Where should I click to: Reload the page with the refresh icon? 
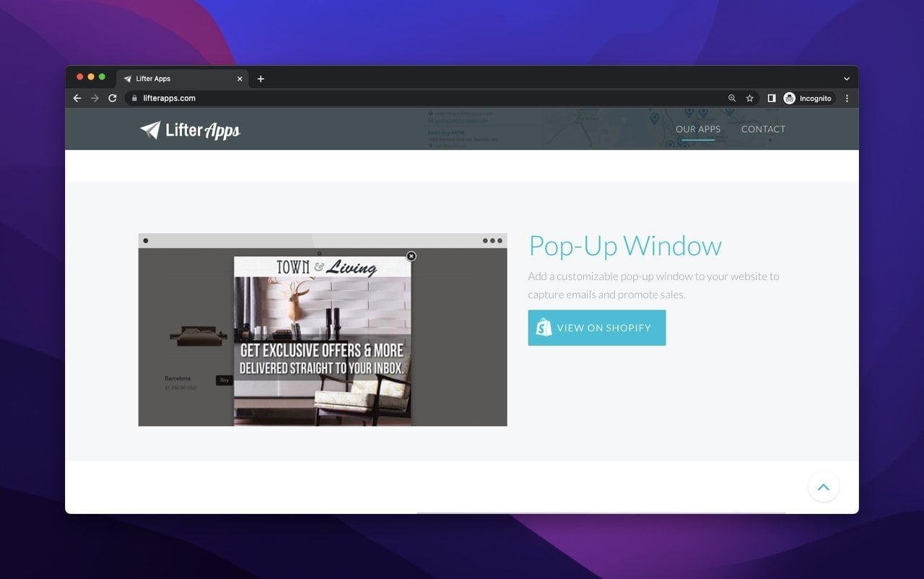[113, 98]
